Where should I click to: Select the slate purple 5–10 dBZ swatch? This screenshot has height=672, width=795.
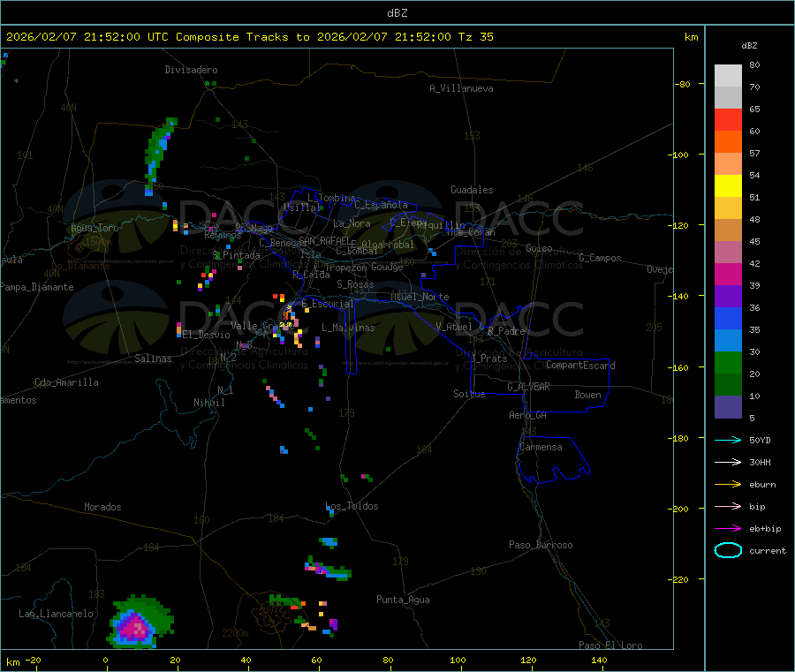point(728,407)
